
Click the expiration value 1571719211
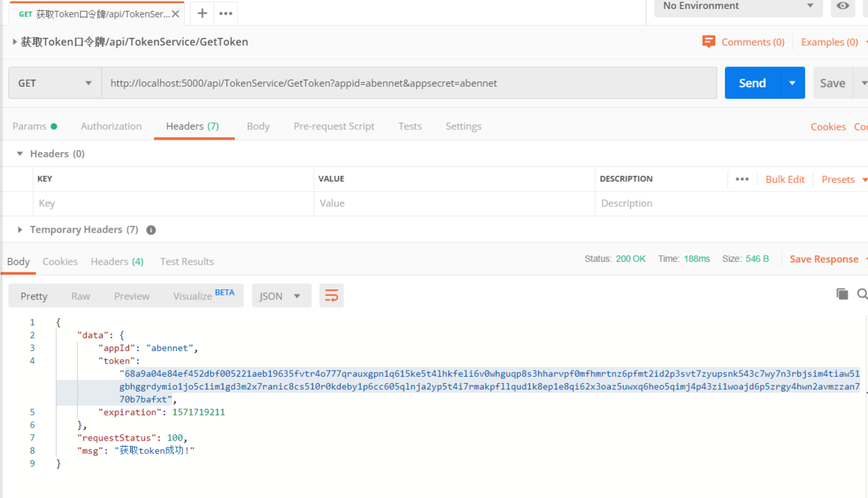click(x=199, y=413)
